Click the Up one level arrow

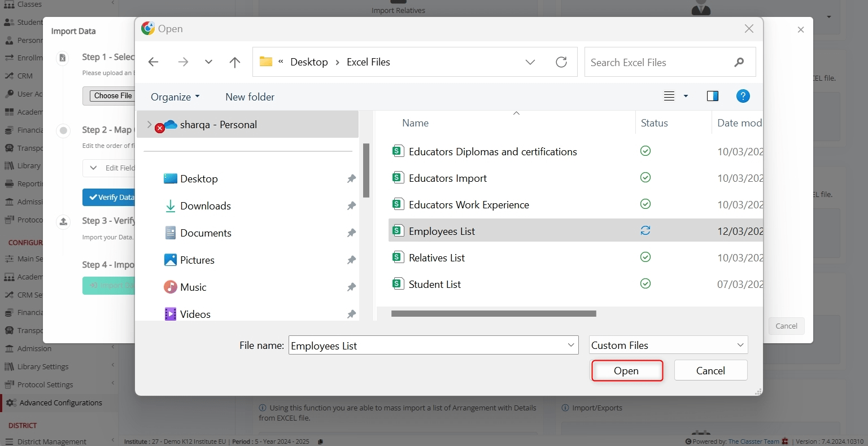235,62
